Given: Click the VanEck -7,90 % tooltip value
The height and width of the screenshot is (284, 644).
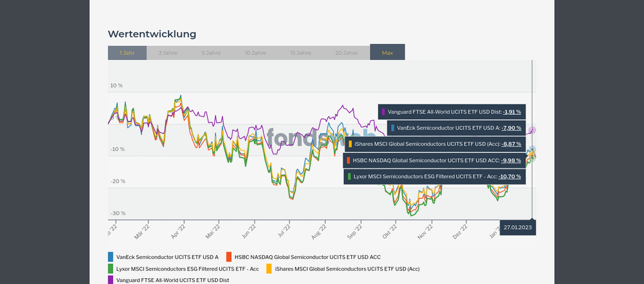Looking at the screenshot, I should (512, 128).
